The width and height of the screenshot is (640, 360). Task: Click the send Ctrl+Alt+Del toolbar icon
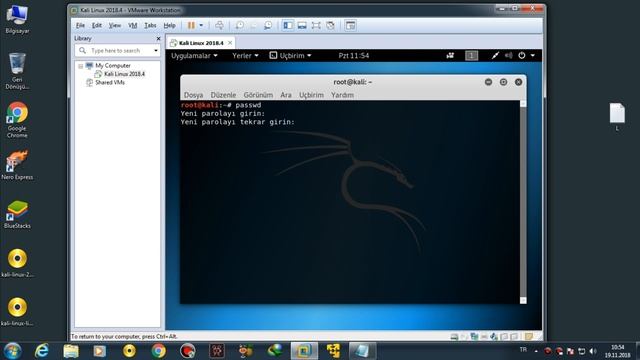219,25
